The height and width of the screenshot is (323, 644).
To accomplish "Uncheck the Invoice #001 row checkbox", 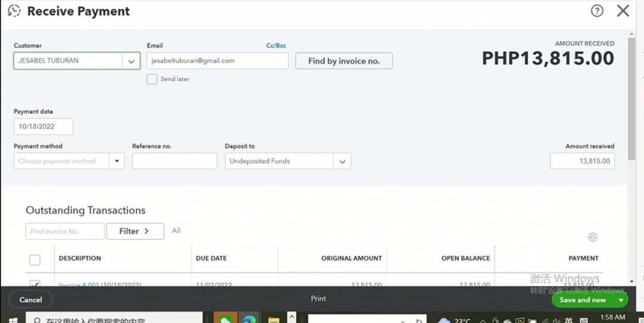I will [x=35, y=284].
